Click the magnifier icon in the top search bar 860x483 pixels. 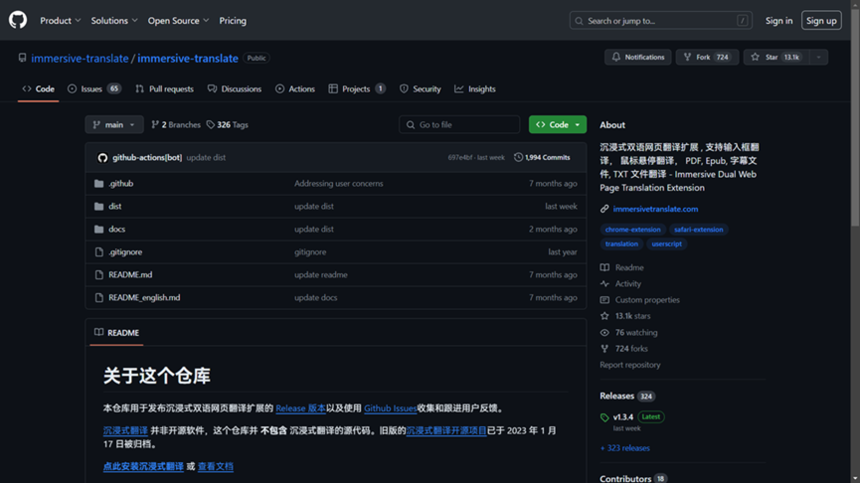coord(579,21)
